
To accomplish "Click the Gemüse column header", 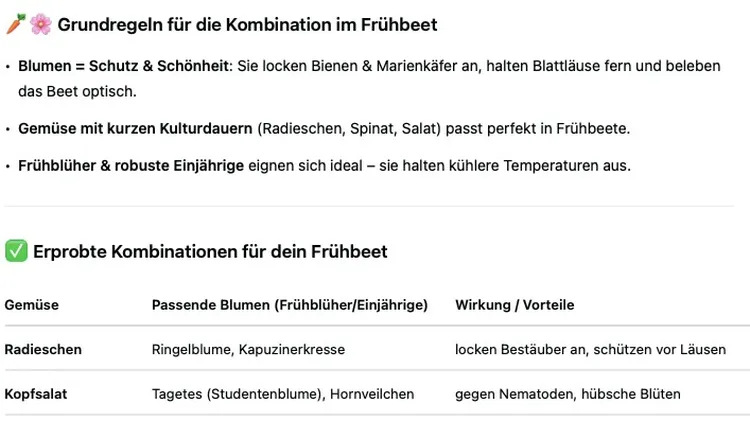I will click(x=32, y=305).
